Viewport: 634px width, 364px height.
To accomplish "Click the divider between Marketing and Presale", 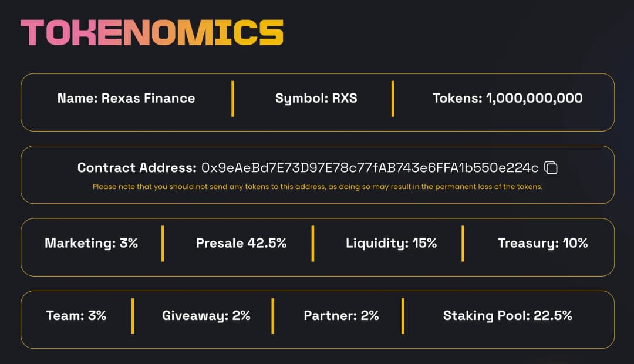I will [x=163, y=243].
